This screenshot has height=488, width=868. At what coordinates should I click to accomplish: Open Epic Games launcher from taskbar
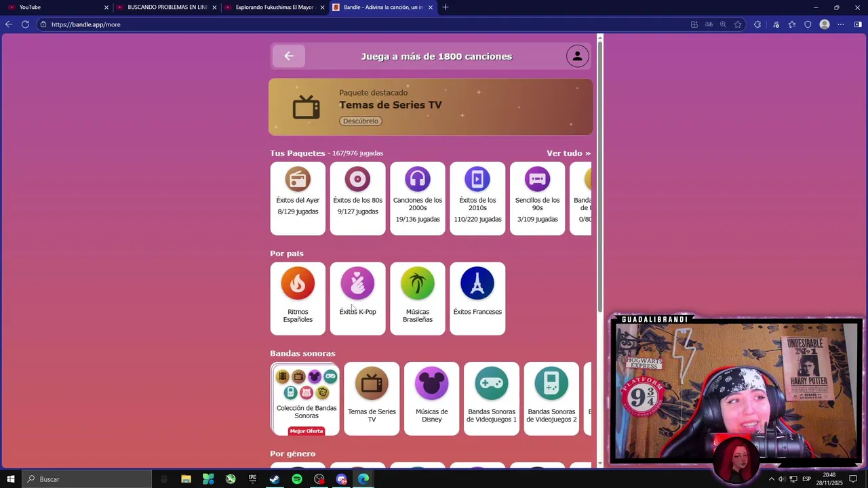point(252,479)
